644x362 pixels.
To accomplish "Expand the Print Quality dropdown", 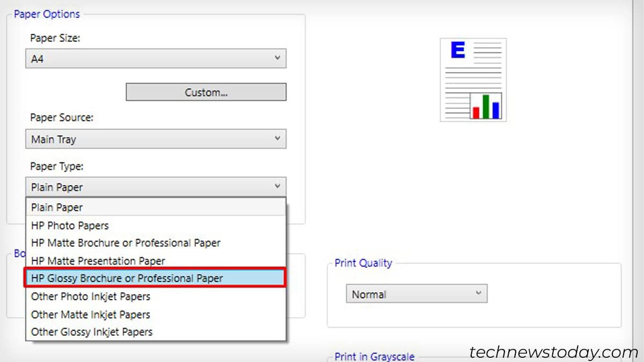I will click(479, 294).
